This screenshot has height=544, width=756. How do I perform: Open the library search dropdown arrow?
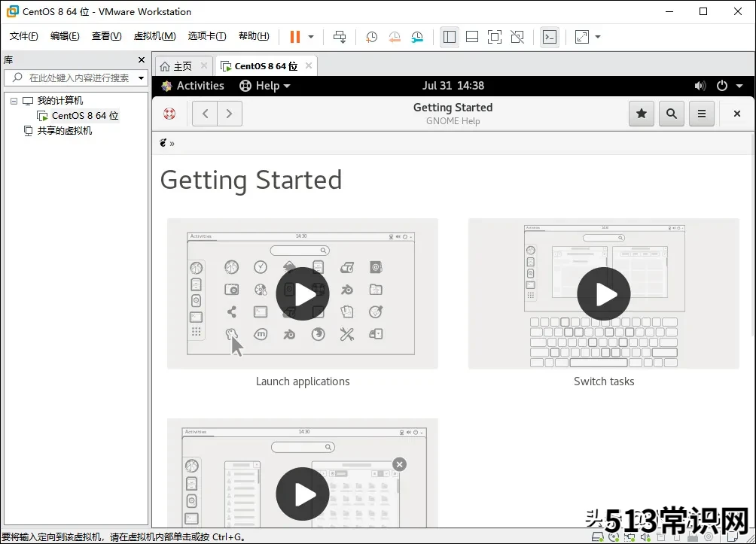click(x=142, y=77)
